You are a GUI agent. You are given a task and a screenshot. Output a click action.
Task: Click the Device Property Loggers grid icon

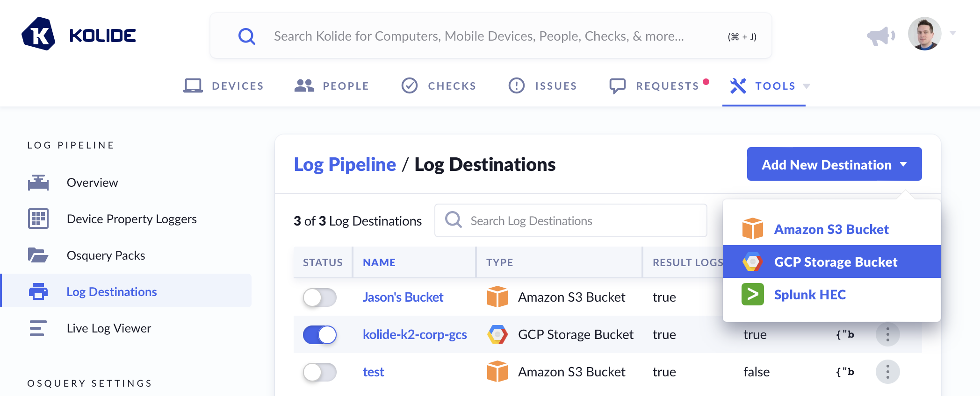(38, 219)
